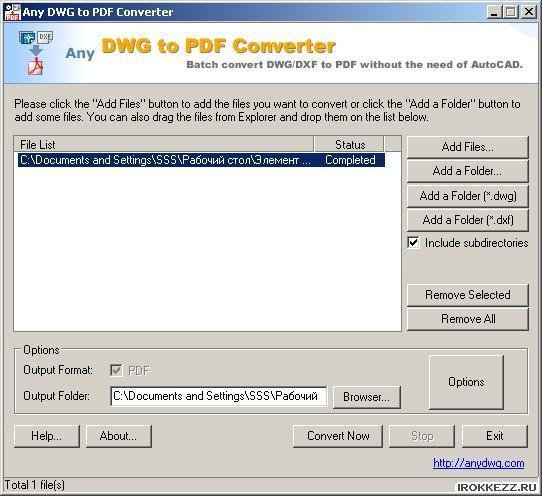Click the Output Folder path field
Viewport: 542px width, 496px height.
(218, 396)
